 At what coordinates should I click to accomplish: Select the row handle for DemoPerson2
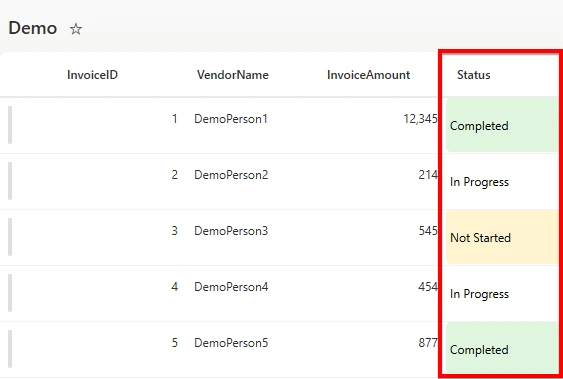click(x=10, y=181)
